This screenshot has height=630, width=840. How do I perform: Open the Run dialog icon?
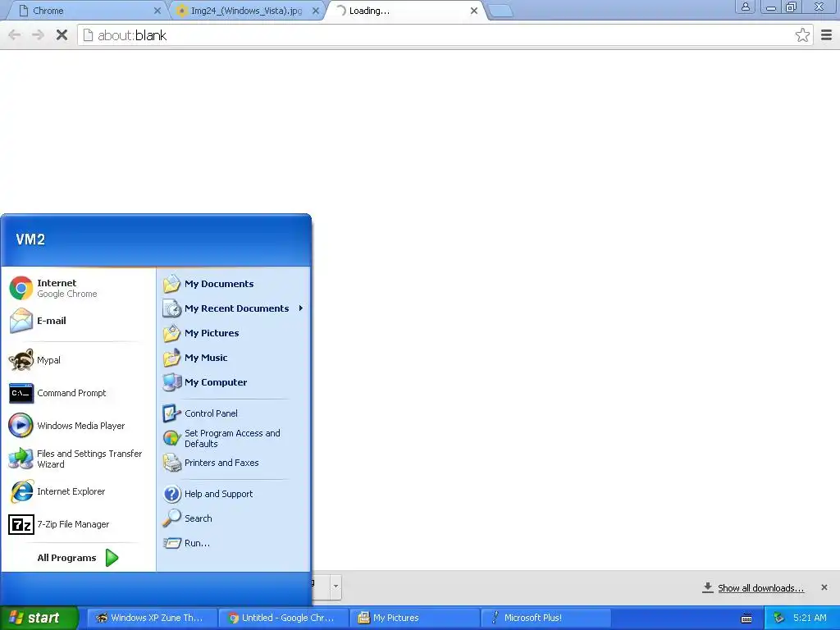tap(172, 543)
